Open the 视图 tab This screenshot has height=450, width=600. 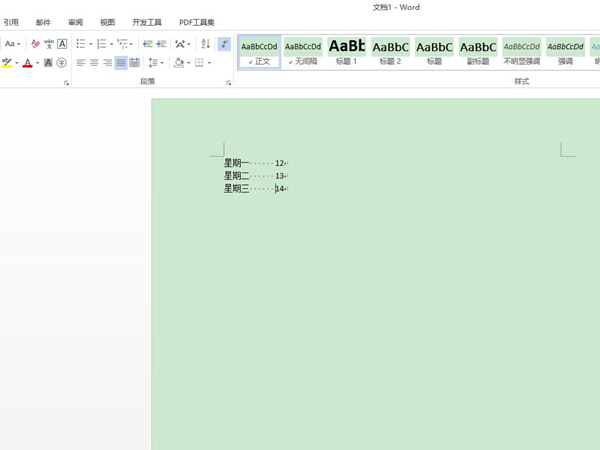[107, 22]
